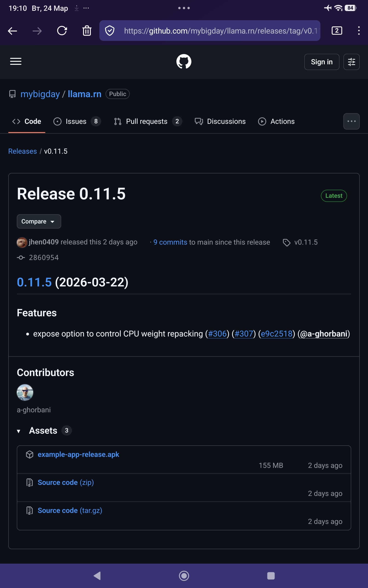This screenshot has width=368, height=588.
Task: Tap the three dots at top center
Action: [184, 8]
